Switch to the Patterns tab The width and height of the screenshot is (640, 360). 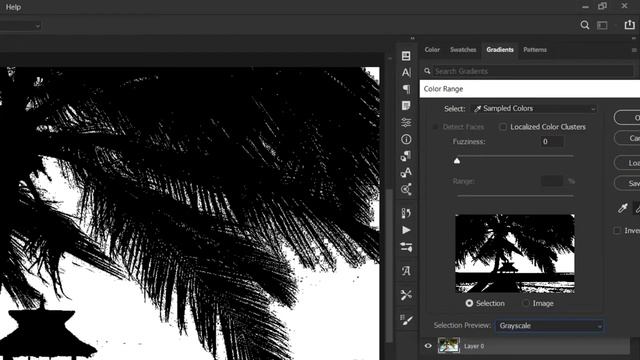[535, 50]
